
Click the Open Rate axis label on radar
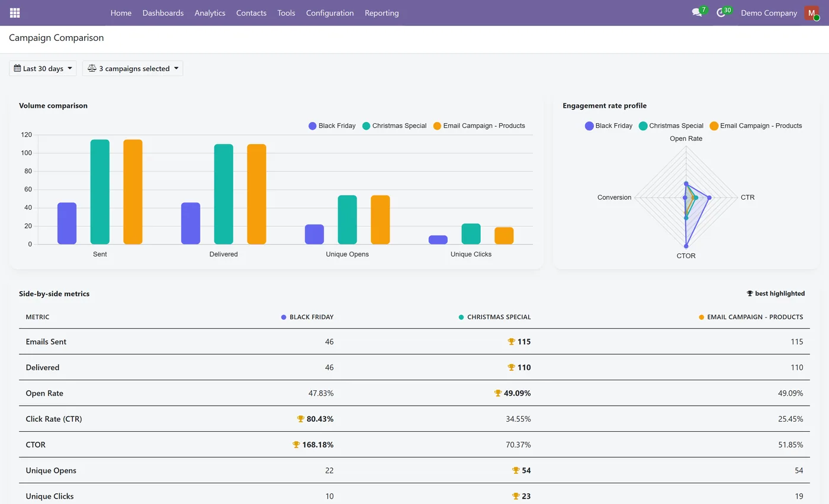point(686,139)
